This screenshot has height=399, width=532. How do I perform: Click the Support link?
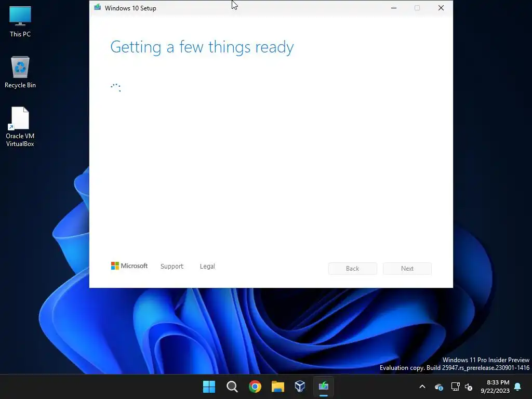tap(171, 267)
